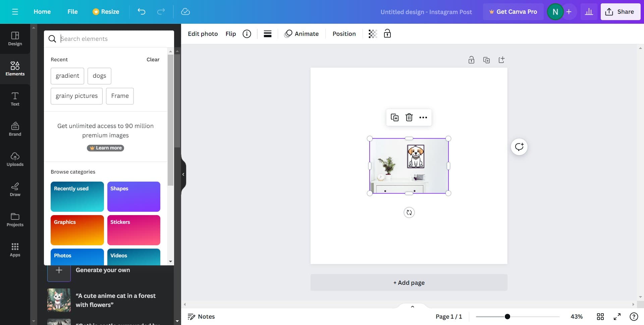The image size is (644, 325).
Task: Expand the page thumbnails chevron
Action: point(412,307)
